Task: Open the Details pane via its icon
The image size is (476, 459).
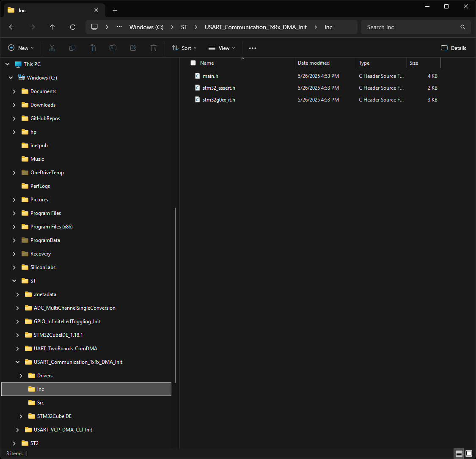Action: pos(453,48)
